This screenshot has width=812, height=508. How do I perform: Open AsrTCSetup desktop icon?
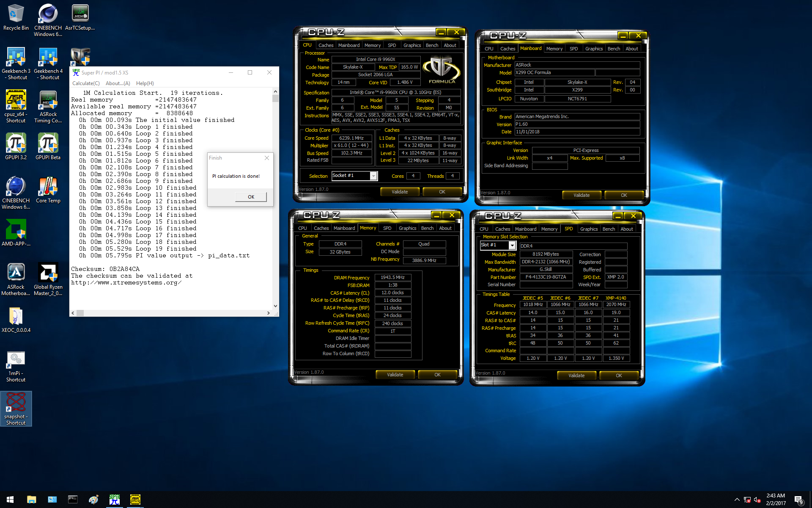80,17
